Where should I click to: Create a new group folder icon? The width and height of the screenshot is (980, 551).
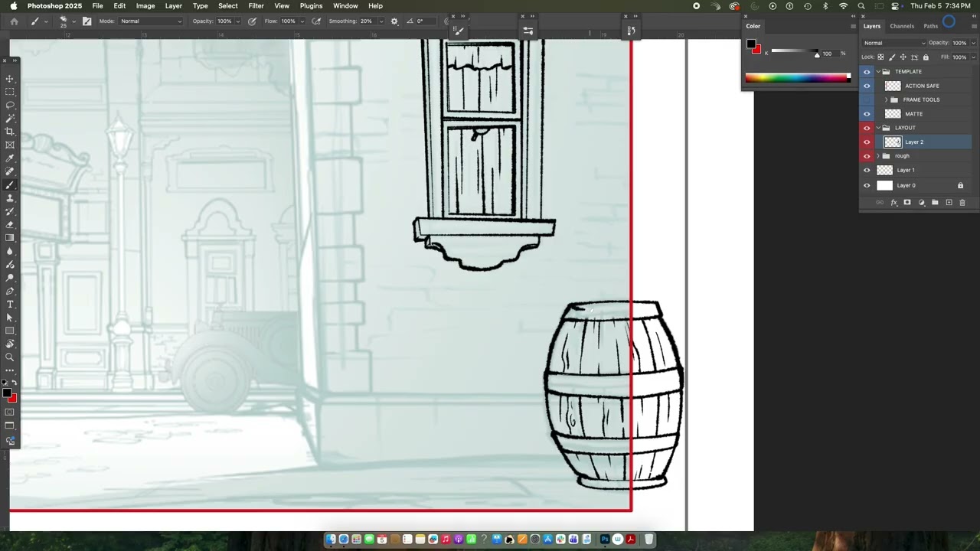point(935,203)
